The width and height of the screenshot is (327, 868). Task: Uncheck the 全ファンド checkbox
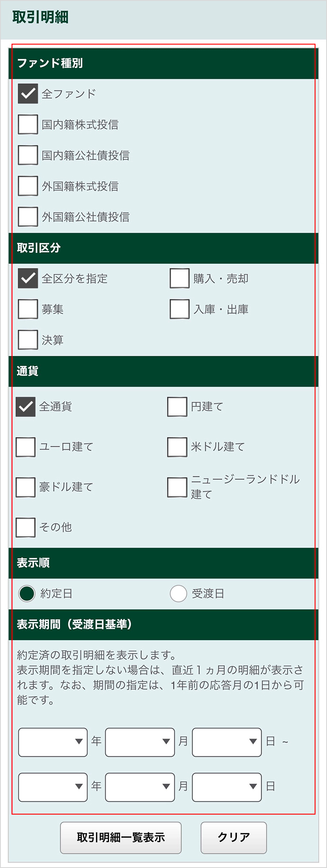coord(27,94)
